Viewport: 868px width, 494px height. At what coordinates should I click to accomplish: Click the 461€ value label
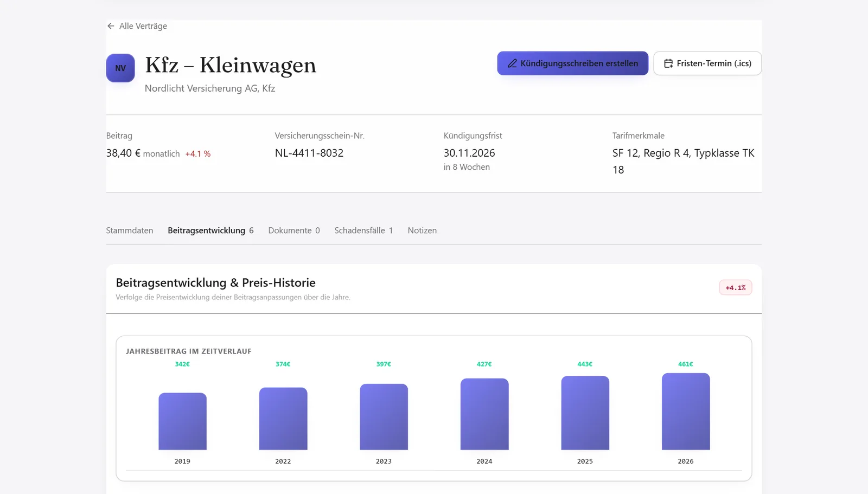(686, 364)
